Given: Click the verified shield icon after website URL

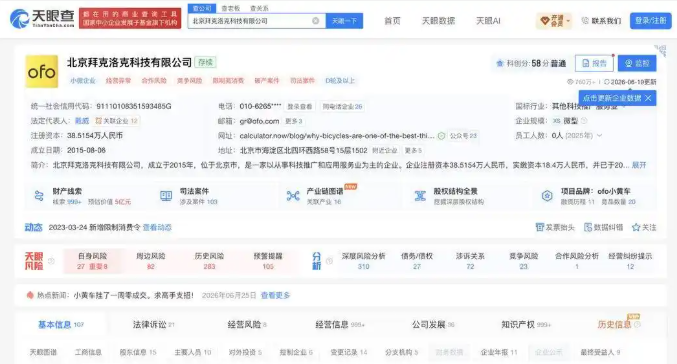Looking at the screenshot, I should (x=441, y=136).
